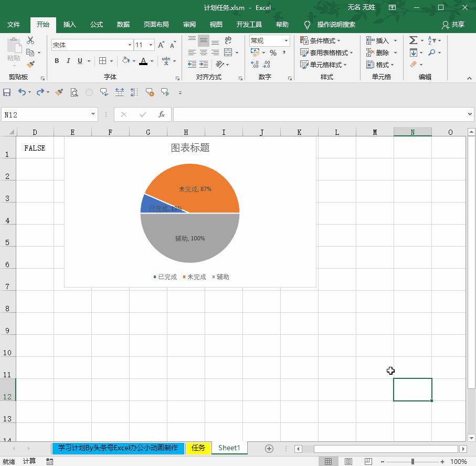Click the 操作说明搜索 search box
Viewport: 476px width, 466px height.
[336, 25]
